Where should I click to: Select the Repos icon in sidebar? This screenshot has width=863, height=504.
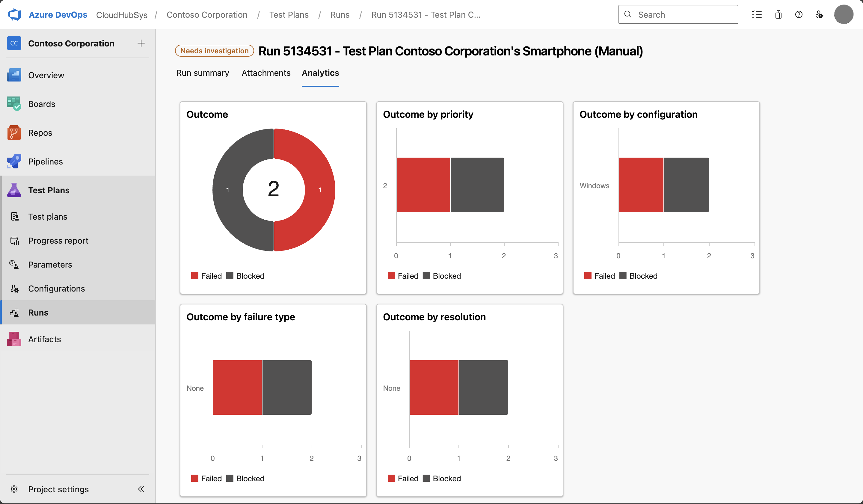point(14,132)
